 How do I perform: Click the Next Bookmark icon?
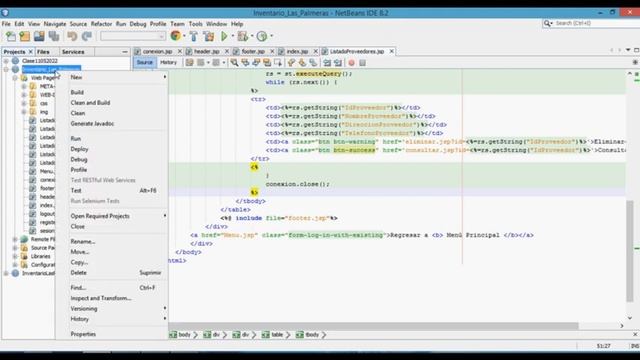click(302, 62)
